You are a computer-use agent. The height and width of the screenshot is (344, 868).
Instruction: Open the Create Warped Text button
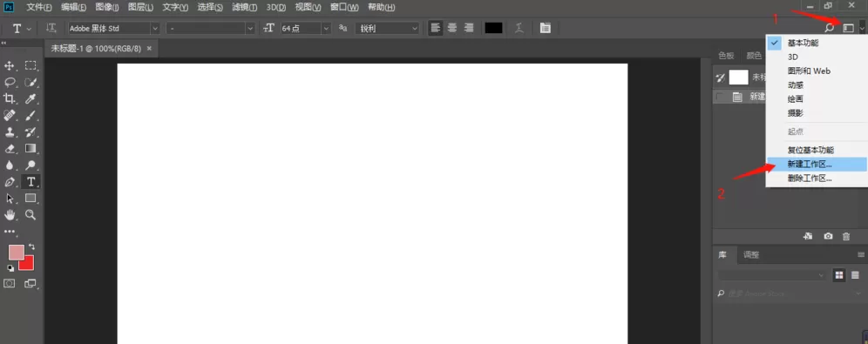519,28
